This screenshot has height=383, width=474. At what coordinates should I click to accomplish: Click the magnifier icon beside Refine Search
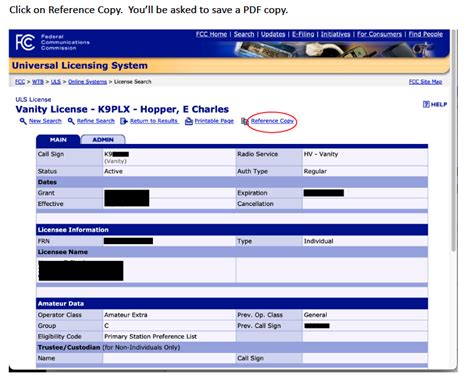(71, 121)
